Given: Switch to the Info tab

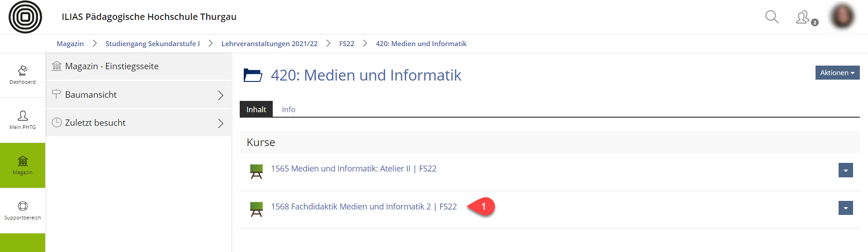Looking at the screenshot, I should pyautogui.click(x=289, y=109).
